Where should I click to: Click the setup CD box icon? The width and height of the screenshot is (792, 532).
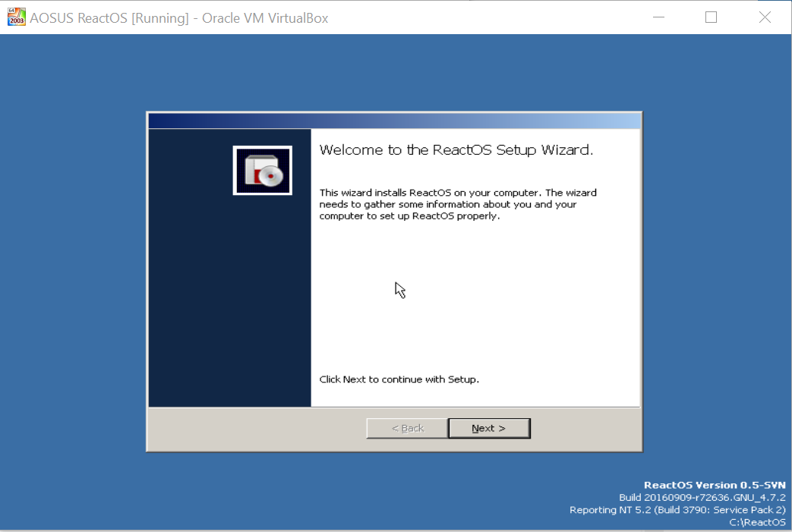262,170
